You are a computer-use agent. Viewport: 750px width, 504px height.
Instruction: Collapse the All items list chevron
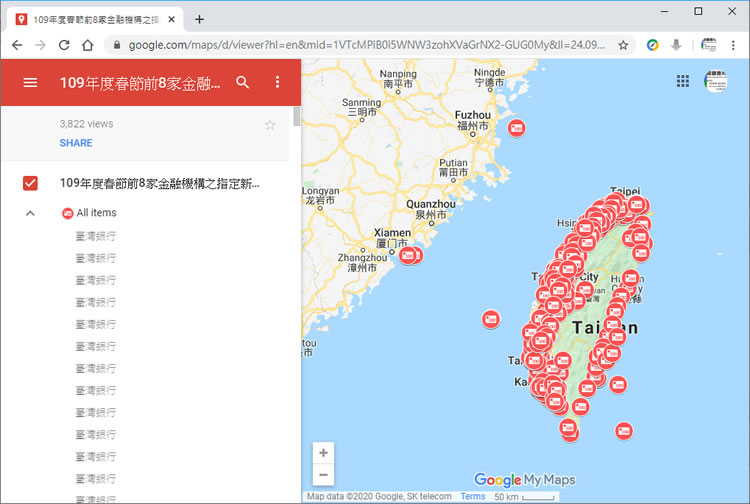pyautogui.click(x=30, y=213)
